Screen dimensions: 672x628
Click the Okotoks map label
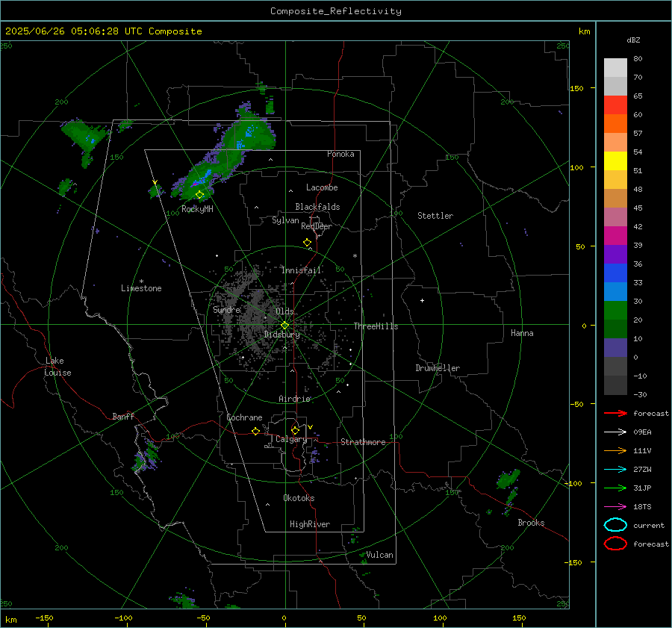coord(299,498)
